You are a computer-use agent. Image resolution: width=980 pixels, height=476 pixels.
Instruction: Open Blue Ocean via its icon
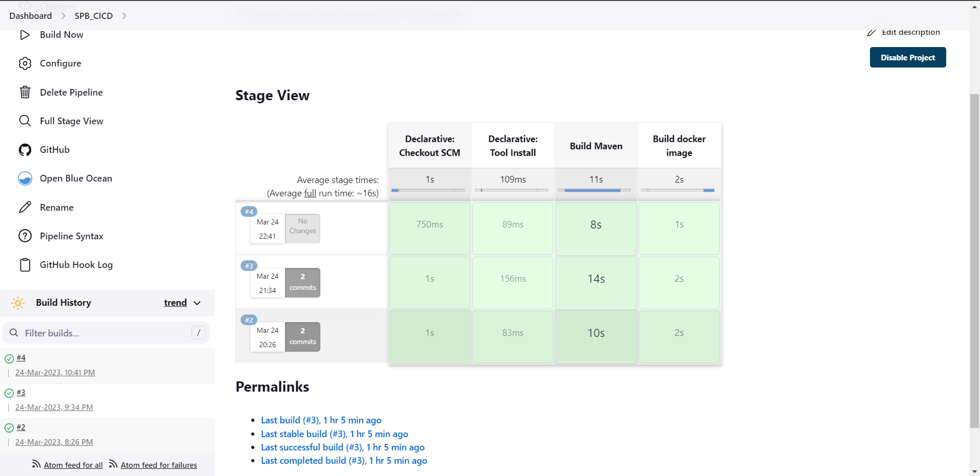(x=25, y=178)
